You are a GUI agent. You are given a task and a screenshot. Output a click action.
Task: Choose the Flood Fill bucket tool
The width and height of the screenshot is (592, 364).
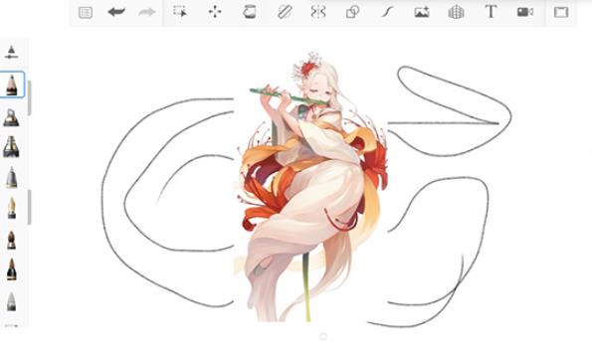pyautogui.click(x=249, y=12)
